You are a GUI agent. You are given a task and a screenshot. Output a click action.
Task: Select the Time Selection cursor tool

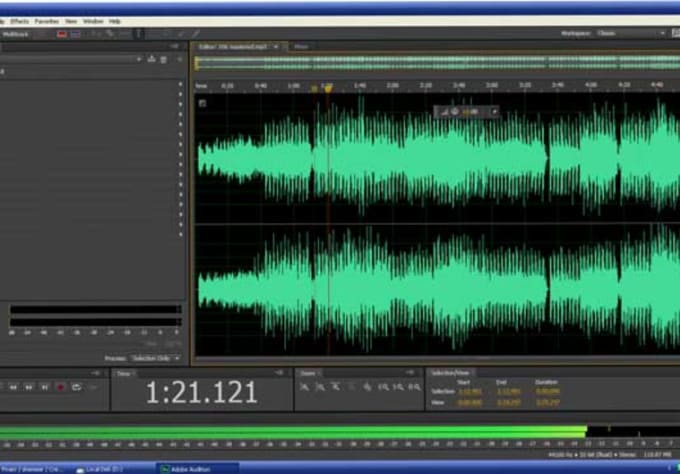click(139, 34)
